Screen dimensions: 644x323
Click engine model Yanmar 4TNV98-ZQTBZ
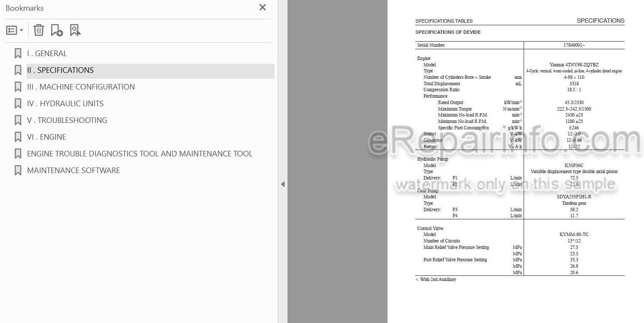574,65
